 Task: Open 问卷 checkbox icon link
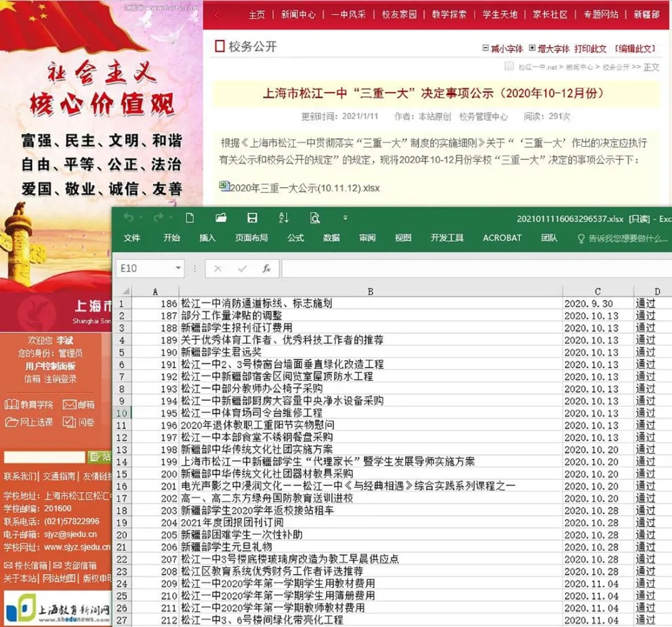[79, 422]
